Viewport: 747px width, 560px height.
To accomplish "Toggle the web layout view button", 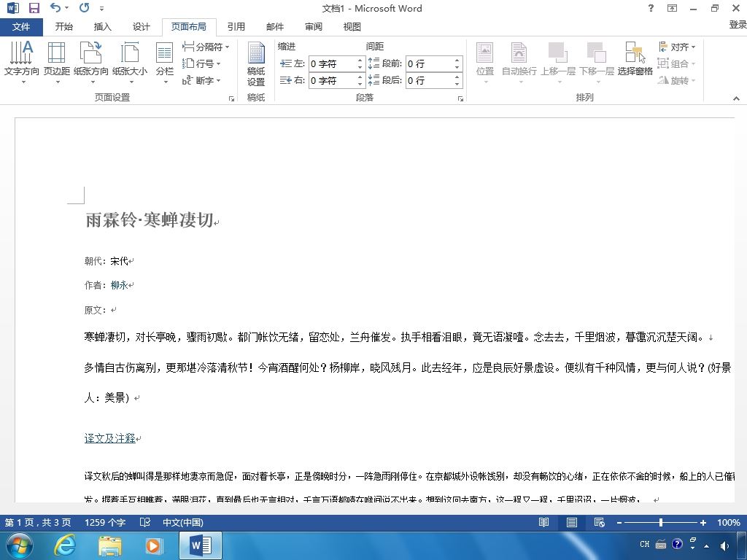I will click(600, 522).
